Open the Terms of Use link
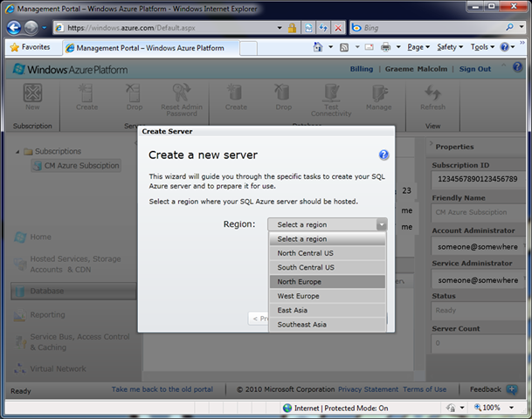The width and height of the screenshot is (532, 419). coord(425,389)
